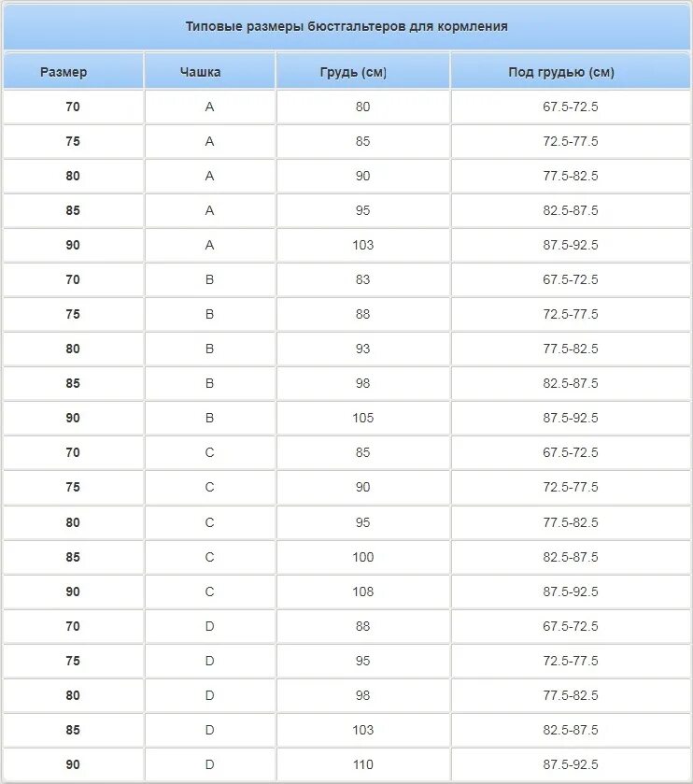
Task: Click underbust 67.5-72.5 in the first row
Action: click(571, 107)
